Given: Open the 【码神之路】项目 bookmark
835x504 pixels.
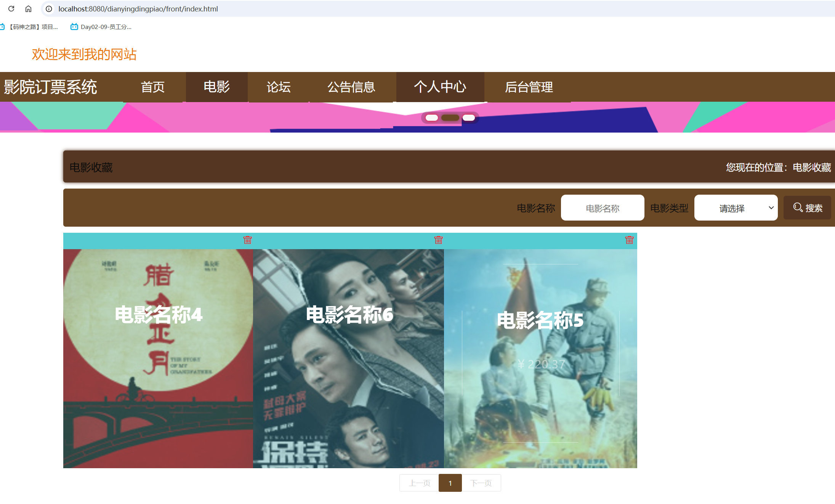Looking at the screenshot, I should click(x=29, y=27).
